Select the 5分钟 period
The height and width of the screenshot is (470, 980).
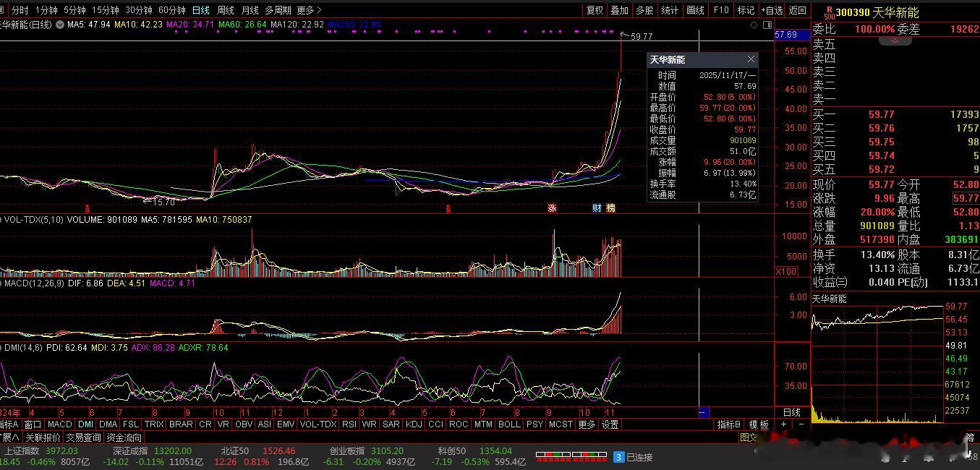tap(74, 10)
